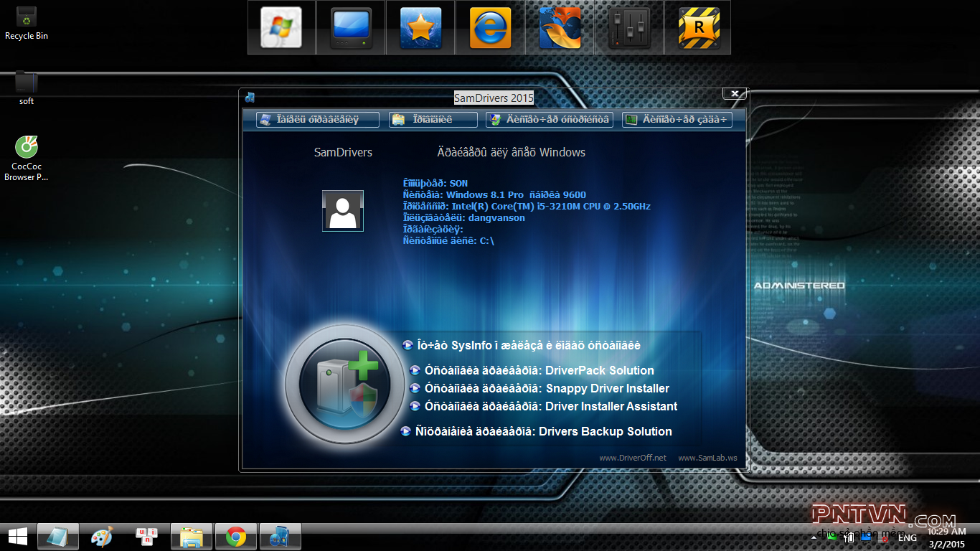Open File Explorer from the taskbar
This screenshot has width=980, height=551.
192,537
